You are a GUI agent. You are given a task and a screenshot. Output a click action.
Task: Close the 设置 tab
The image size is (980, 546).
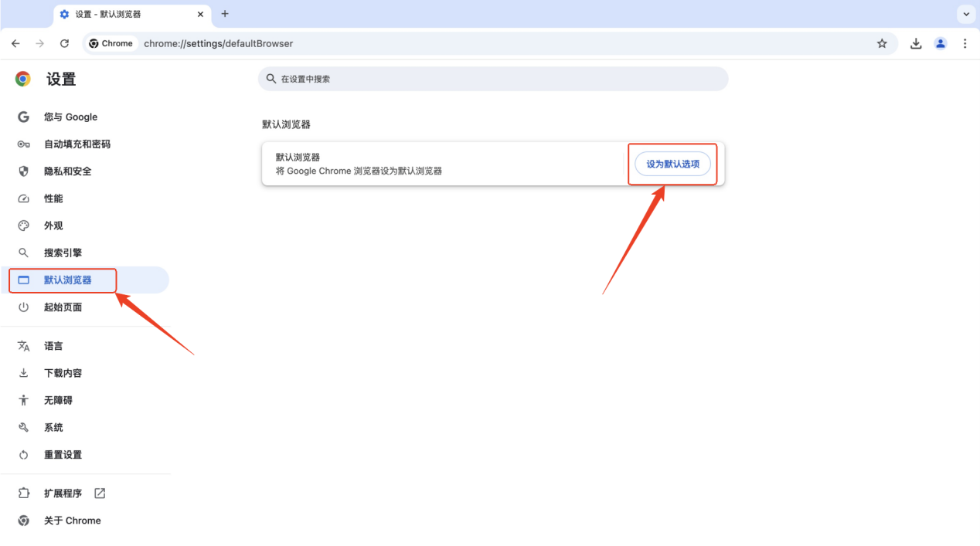(x=200, y=14)
